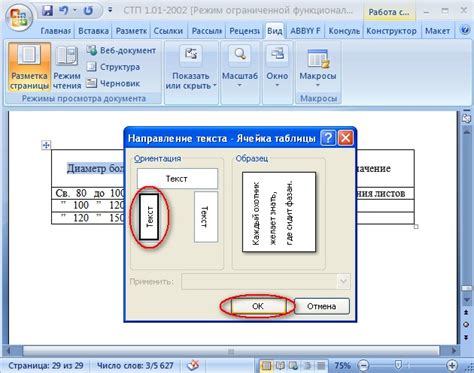Viewport: 474px width, 373px height.
Task: Go to the Разметка страницы tab
Action: point(131,31)
